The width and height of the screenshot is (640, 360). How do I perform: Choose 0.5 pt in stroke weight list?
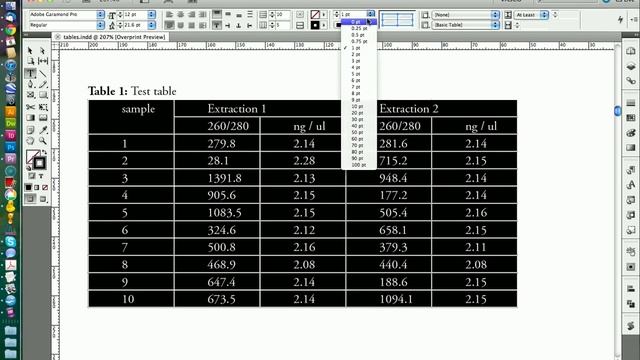click(x=359, y=35)
